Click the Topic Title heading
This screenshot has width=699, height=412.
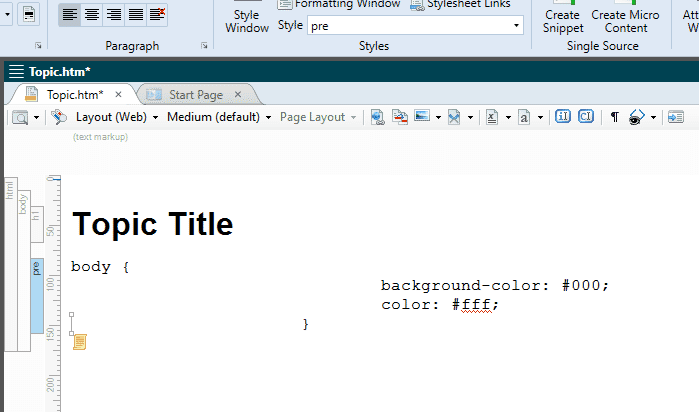point(152,224)
